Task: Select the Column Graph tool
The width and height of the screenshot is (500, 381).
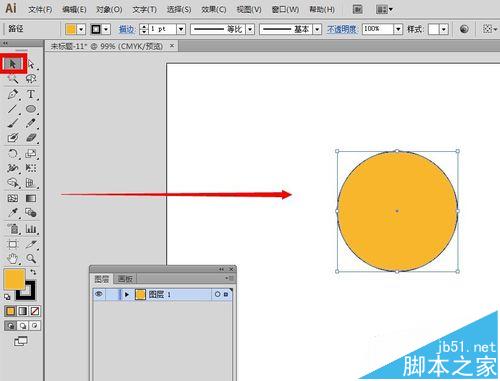Action: tap(31, 229)
